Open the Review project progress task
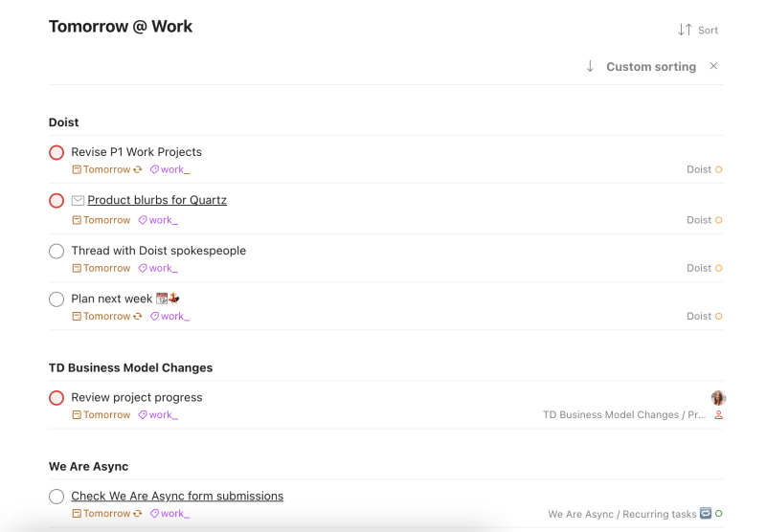 coord(137,397)
